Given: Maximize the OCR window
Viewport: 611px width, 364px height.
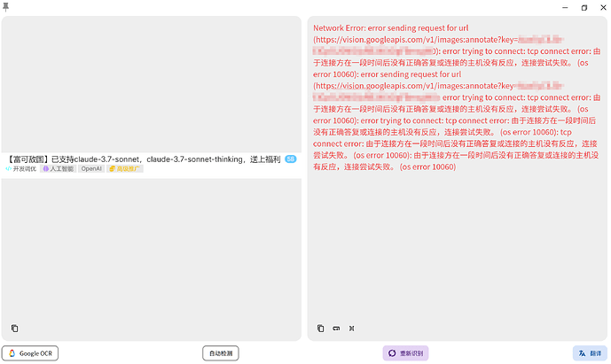Looking at the screenshot, I should [x=584, y=7].
